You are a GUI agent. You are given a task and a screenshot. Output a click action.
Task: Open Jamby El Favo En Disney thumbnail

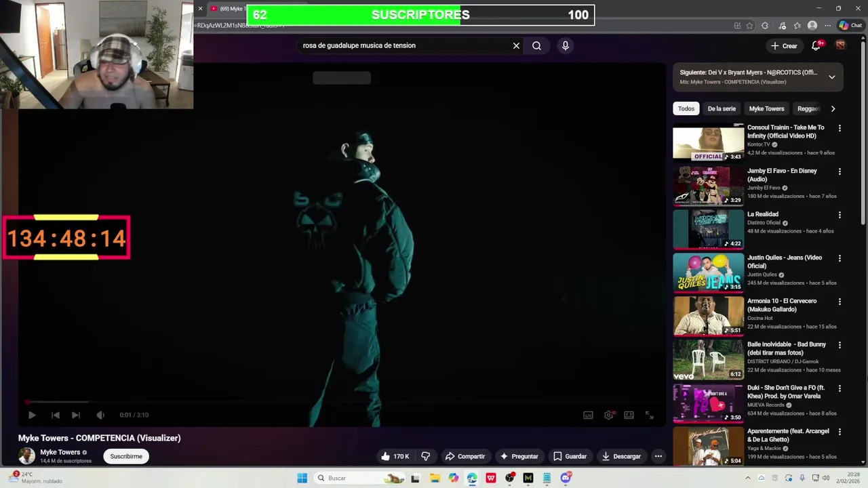tap(708, 186)
